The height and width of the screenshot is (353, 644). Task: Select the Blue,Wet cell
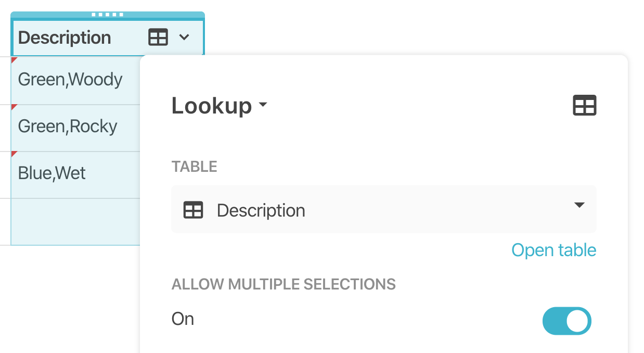[x=52, y=173]
